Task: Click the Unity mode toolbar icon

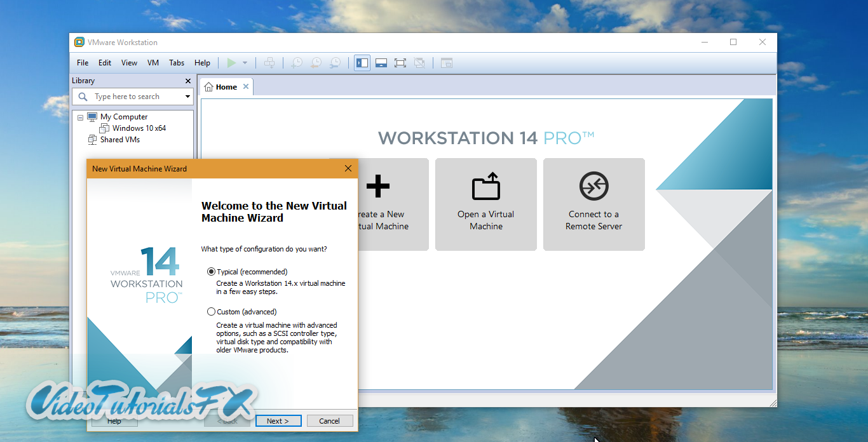Action: click(419, 63)
